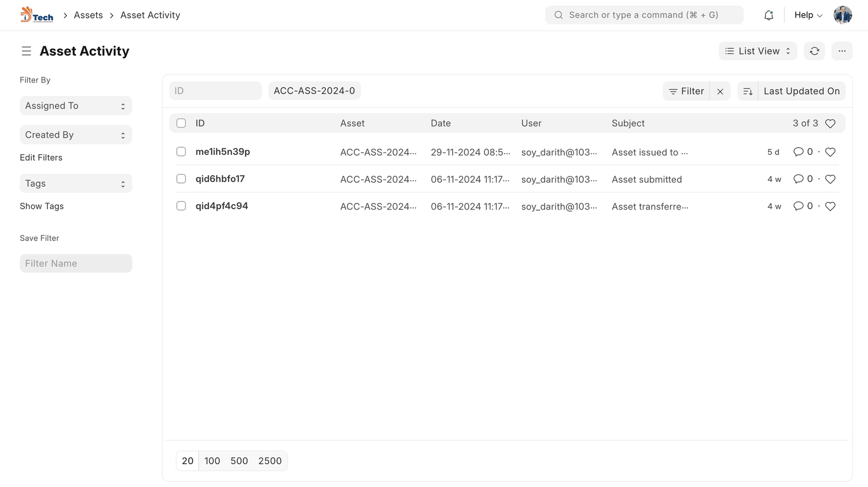Toggle the sidebar hamburger icon
The image size is (868, 487).
[26, 51]
